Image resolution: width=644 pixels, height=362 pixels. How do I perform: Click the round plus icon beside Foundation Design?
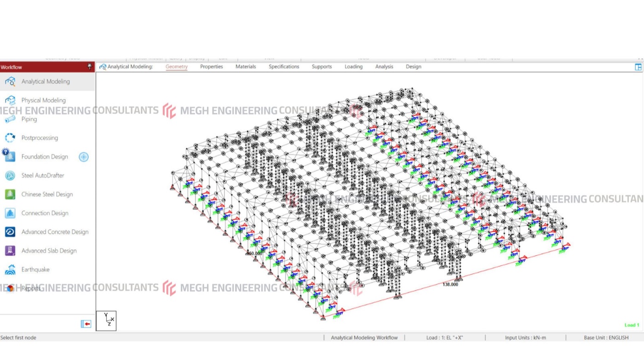pos(83,157)
